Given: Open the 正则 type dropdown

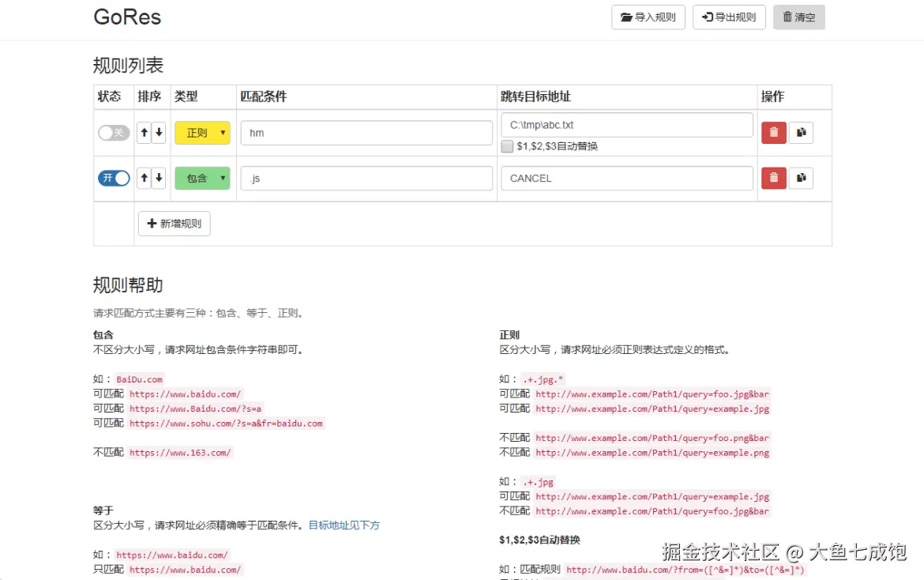Looking at the screenshot, I should (203, 133).
